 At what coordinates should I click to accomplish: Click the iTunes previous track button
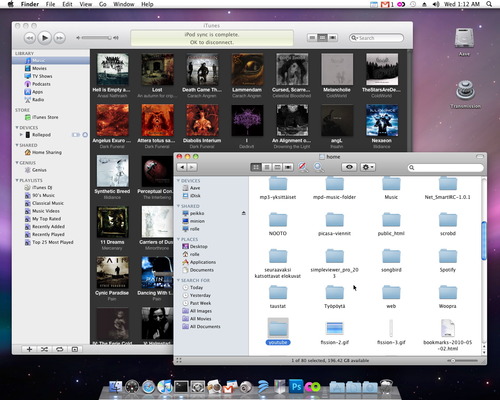click(x=30, y=38)
